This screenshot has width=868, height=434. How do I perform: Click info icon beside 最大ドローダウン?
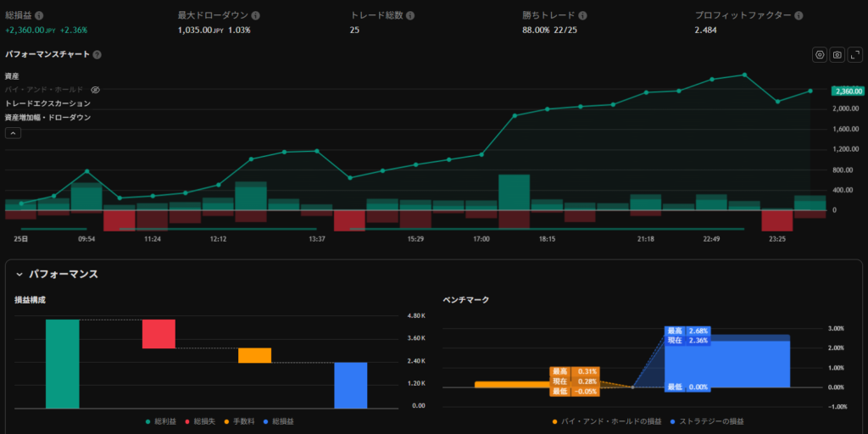point(256,16)
